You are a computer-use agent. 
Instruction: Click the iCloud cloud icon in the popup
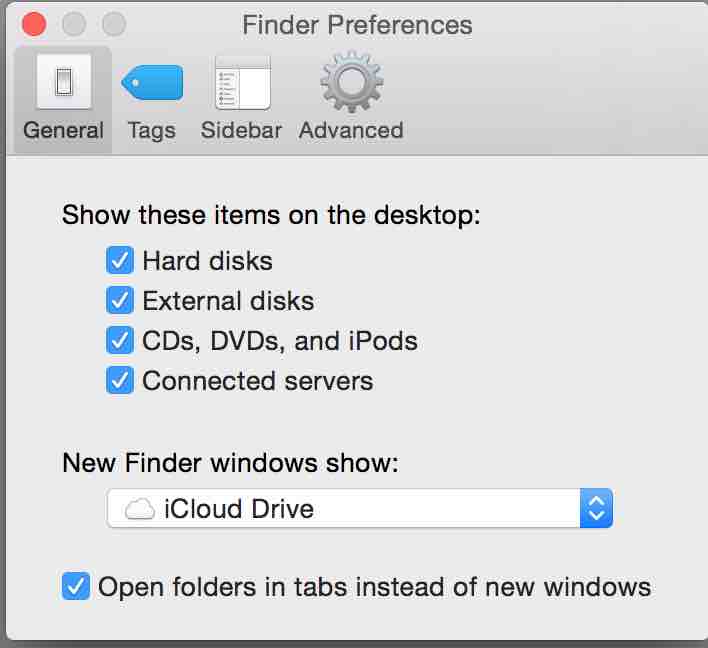[139, 509]
